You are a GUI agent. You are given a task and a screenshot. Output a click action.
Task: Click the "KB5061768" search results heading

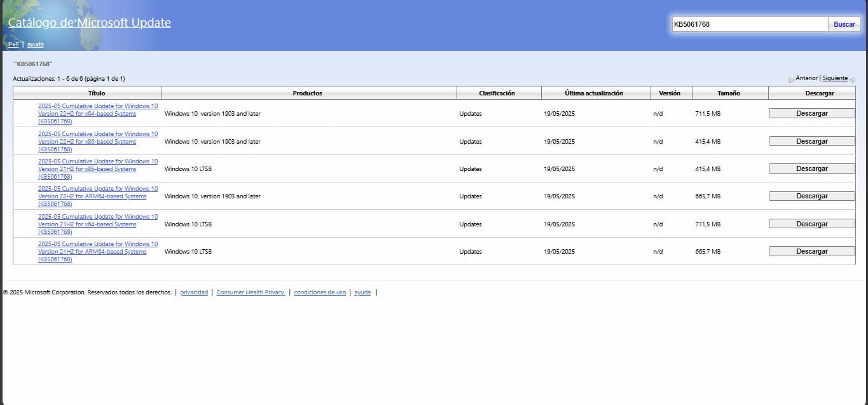point(32,64)
